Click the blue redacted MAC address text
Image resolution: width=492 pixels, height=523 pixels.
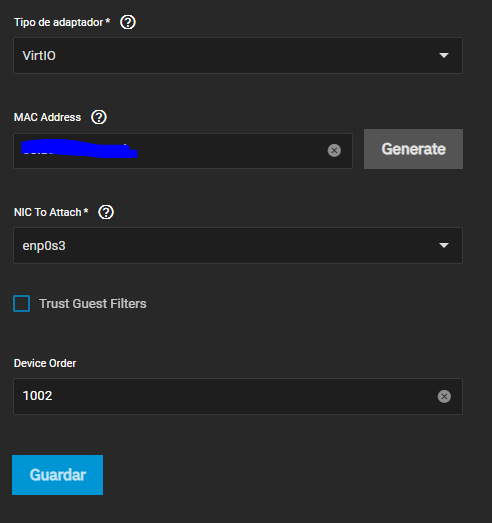tap(79, 148)
